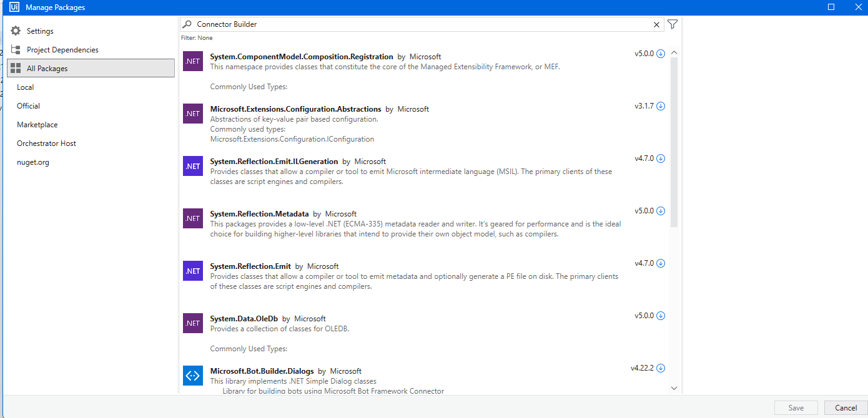
Task: Click the Settings gear icon
Action: point(16,31)
